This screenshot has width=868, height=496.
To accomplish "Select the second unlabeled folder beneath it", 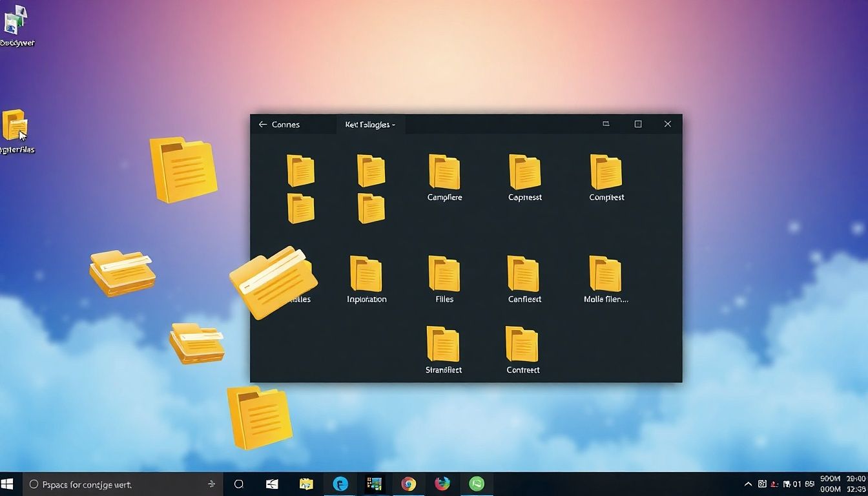I will (x=301, y=209).
